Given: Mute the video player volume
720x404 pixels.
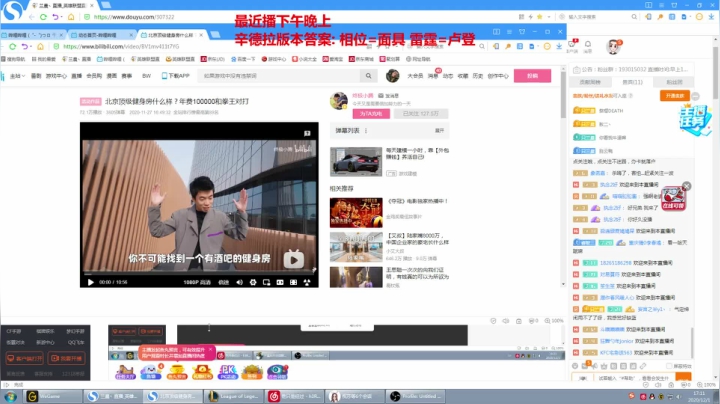Looking at the screenshot, I should [x=239, y=282].
